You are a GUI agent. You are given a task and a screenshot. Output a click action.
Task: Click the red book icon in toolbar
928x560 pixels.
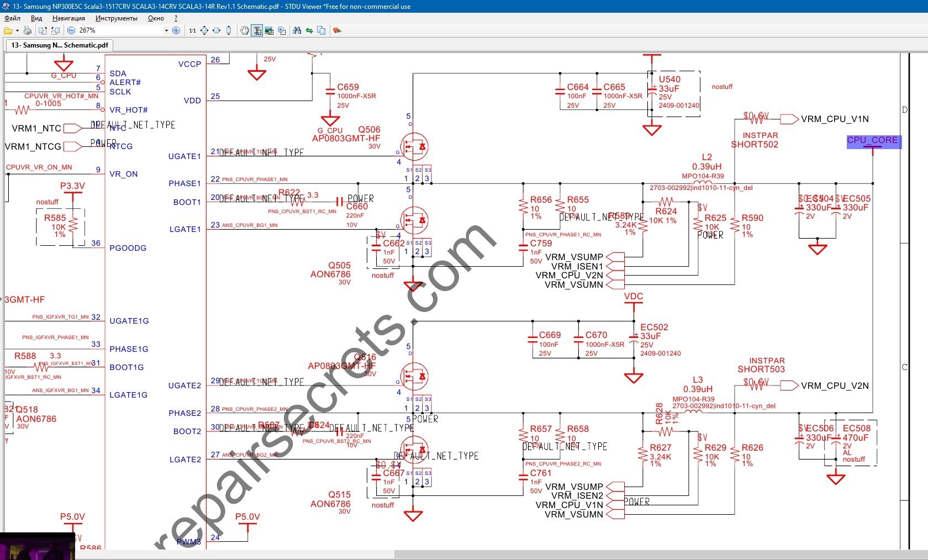[x=337, y=30]
